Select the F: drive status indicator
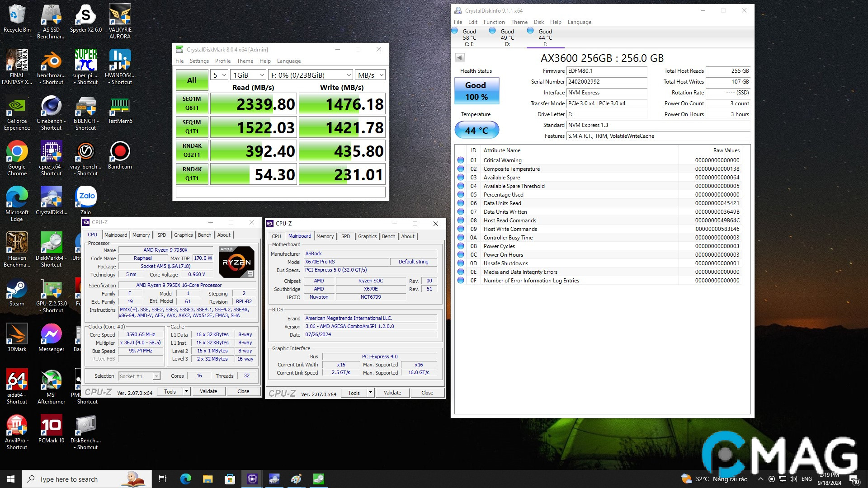 tap(545, 37)
